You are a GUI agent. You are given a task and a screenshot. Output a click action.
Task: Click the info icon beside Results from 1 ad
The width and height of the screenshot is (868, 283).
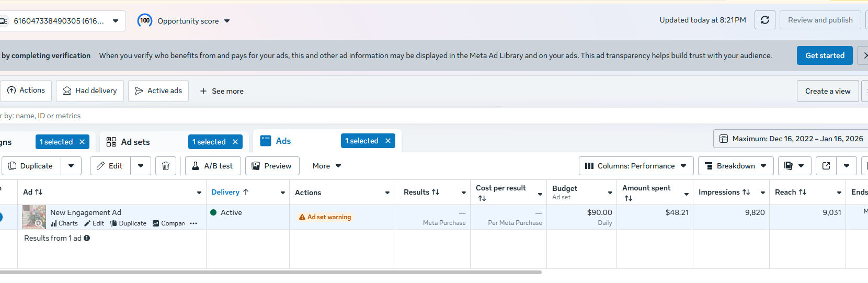[x=87, y=238]
